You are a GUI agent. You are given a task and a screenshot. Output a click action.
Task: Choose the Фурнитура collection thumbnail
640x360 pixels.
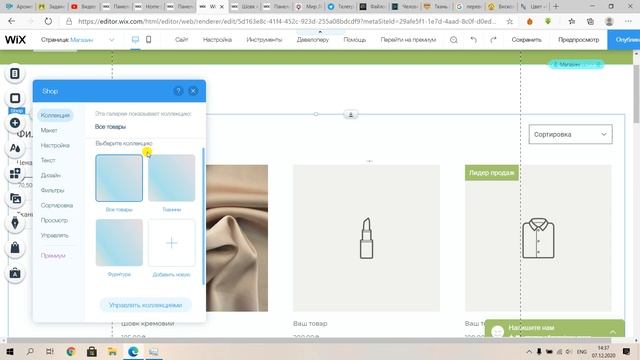(x=119, y=243)
